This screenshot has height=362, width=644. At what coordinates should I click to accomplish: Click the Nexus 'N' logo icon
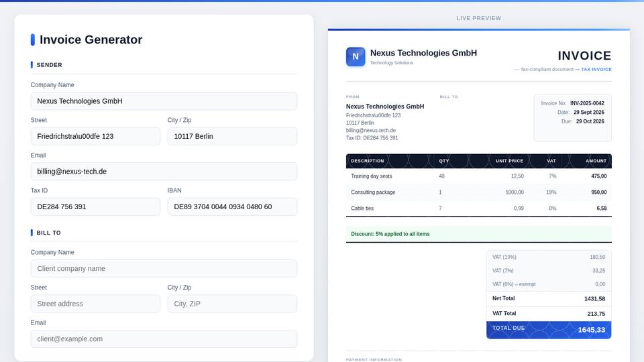[x=356, y=56]
